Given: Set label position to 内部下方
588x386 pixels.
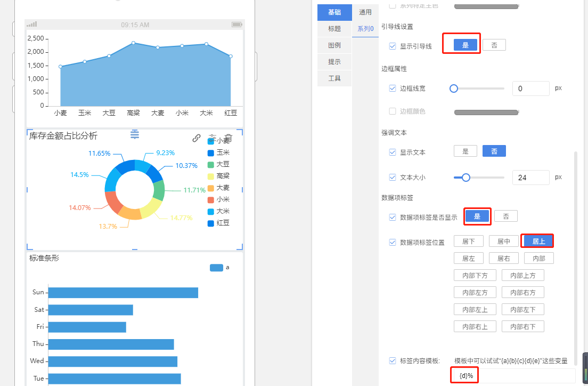Looking at the screenshot, I should (x=475, y=275).
